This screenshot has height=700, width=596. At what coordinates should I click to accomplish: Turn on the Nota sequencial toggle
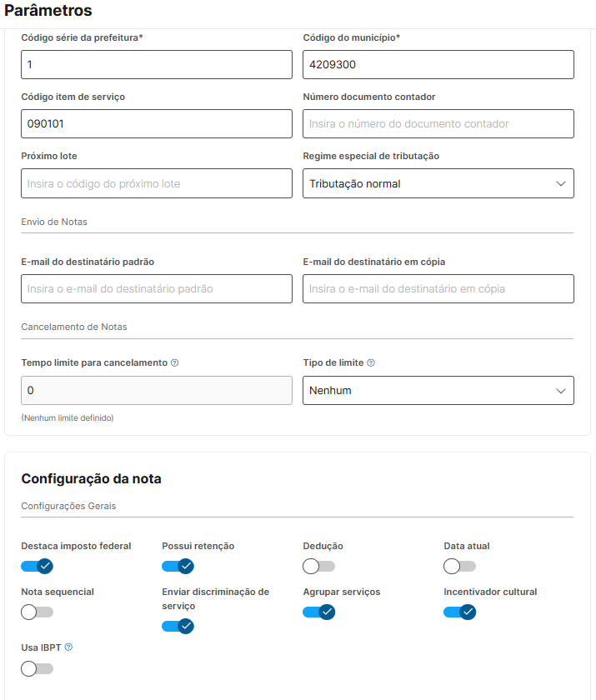click(x=38, y=612)
